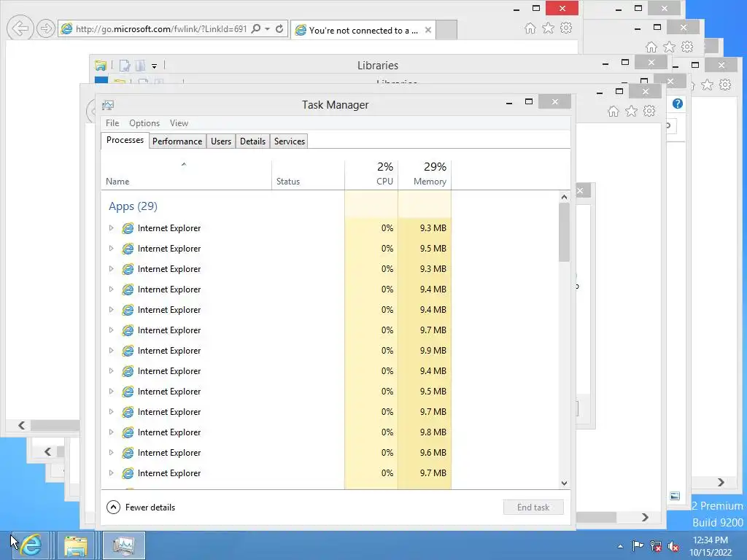Show hidden tray icons arrow
Viewport: 747px width, 560px height.
coord(620,546)
